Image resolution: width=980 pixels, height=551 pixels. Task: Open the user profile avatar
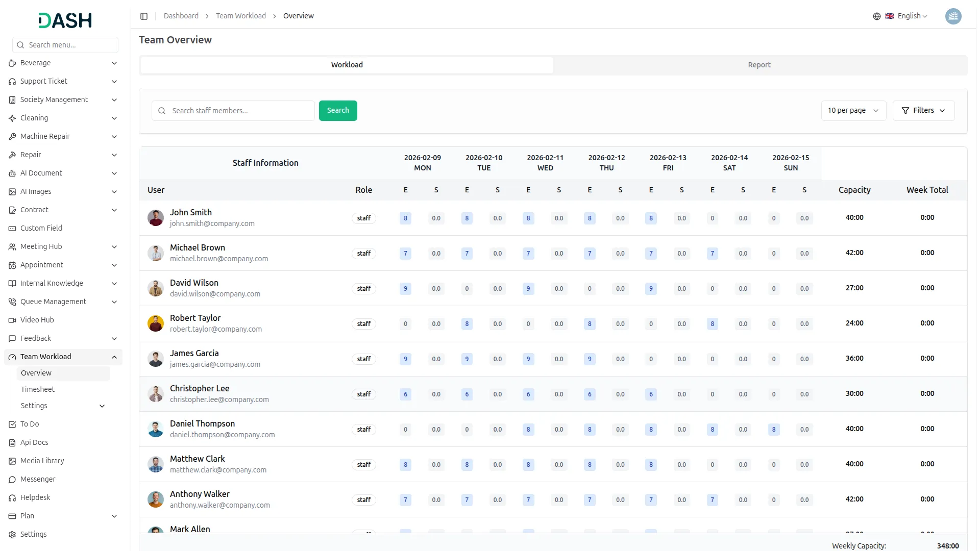953,16
